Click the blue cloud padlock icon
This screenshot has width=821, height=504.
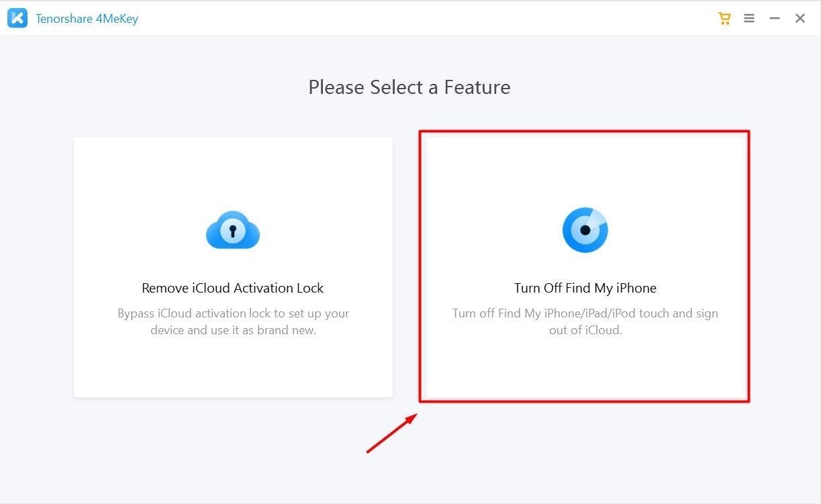click(233, 230)
